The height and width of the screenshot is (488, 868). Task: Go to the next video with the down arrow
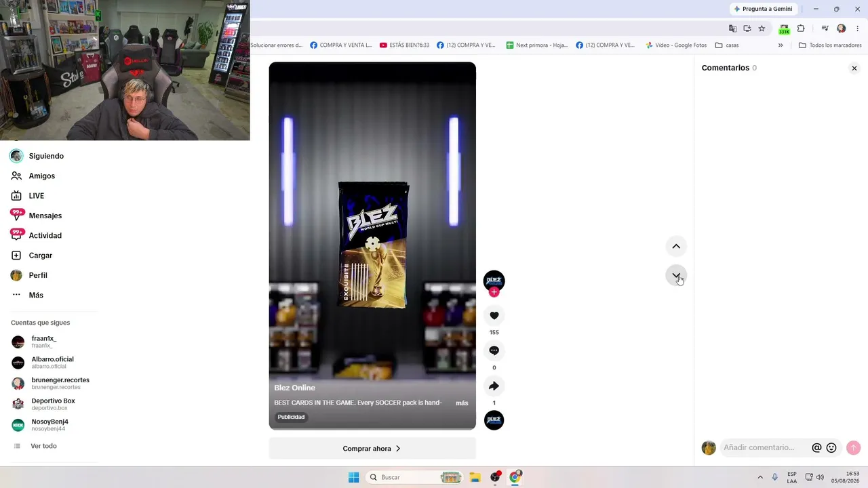coord(676,275)
